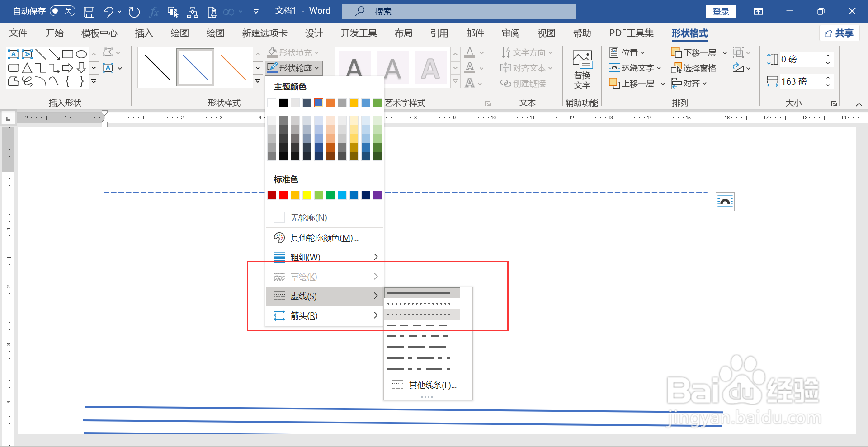Switch to the 开始 tab
This screenshot has width=868, height=447.
tap(54, 33)
